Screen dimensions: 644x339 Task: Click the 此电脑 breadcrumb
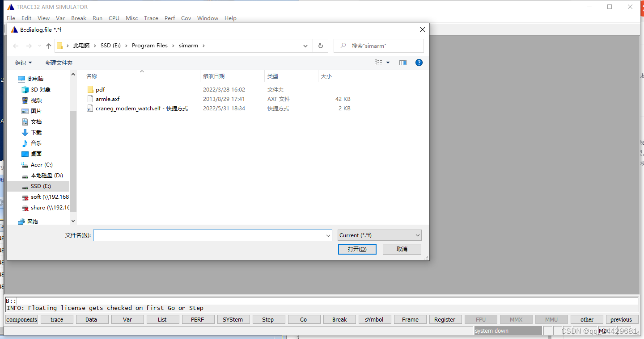point(81,46)
